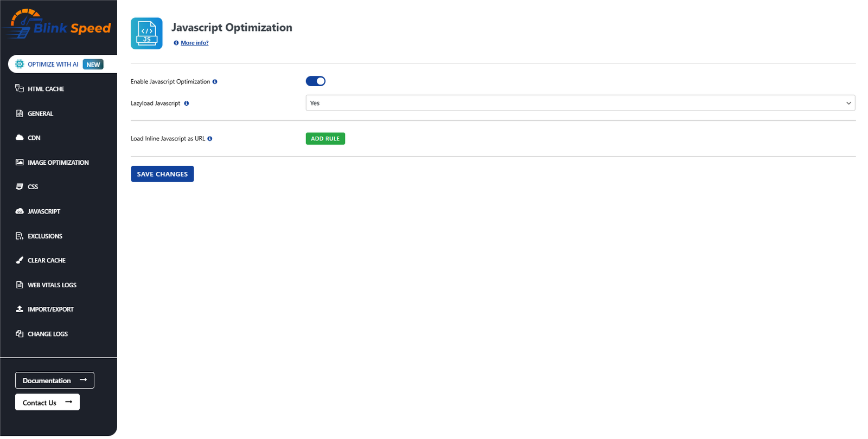Click the Contact Us button
This screenshot has width=868, height=439.
[x=47, y=402]
